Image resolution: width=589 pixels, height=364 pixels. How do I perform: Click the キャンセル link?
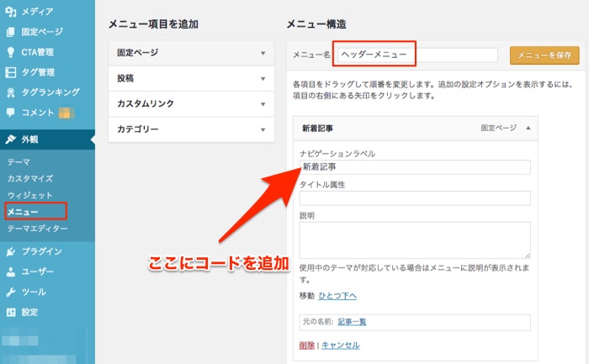pyautogui.click(x=340, y=346)
